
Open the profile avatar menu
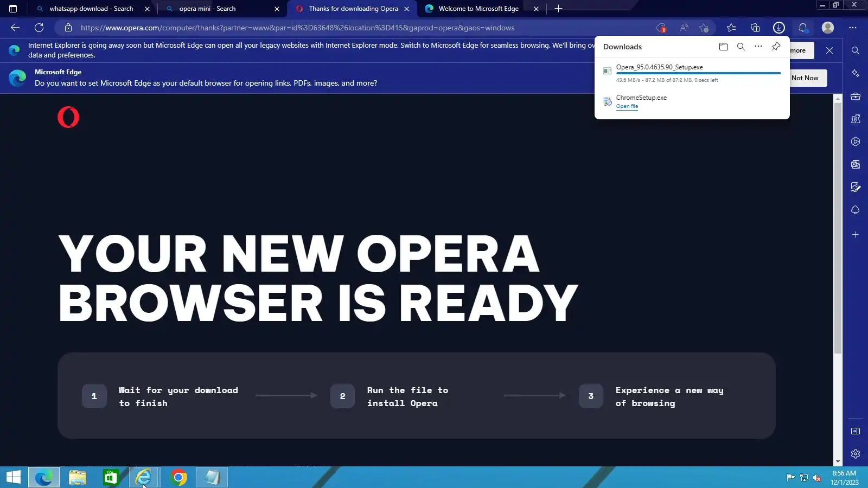click(828, 28)
